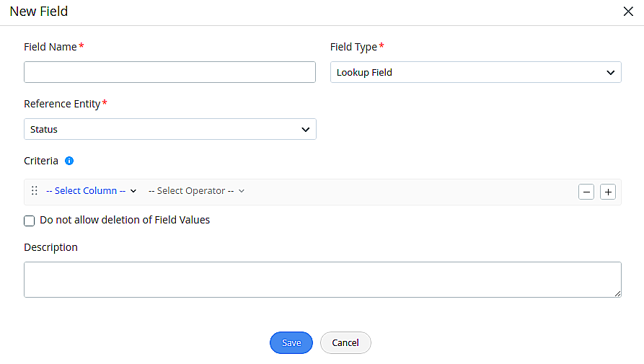This screenshot has width=644, height=364.
Task: Open the Select Column dropdown
Action: [91, 191]
